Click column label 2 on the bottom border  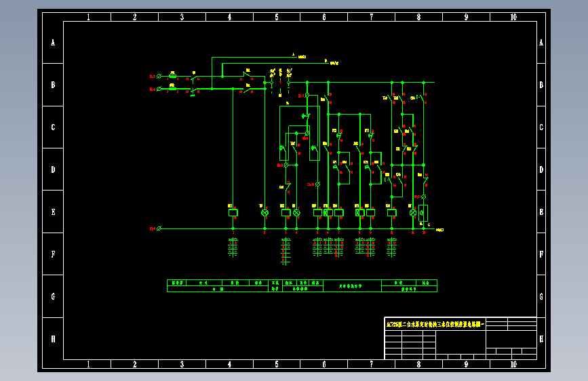tap(135, 364)
